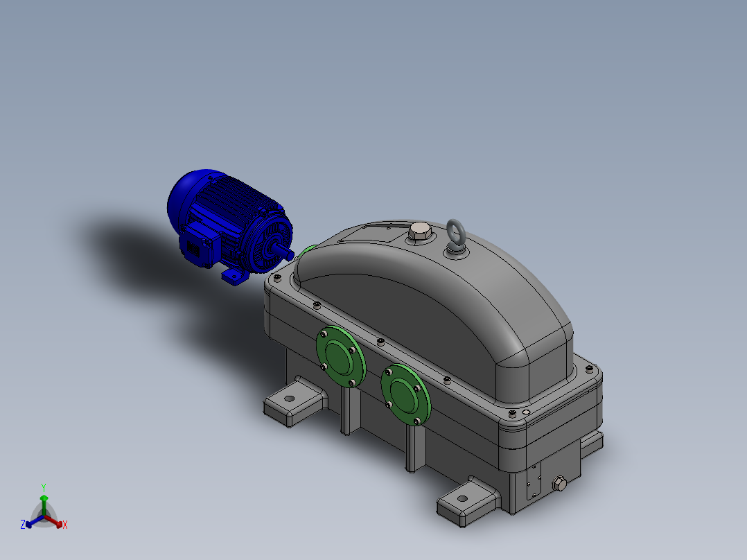Select the motor terminal box
The height and width of the screenshot is (560, 747).
click(199, 245)
